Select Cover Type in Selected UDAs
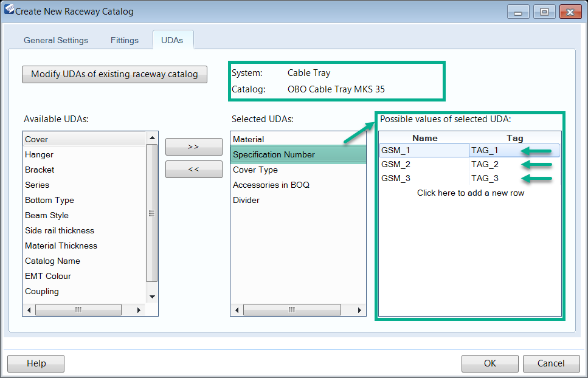 click(x=298, y=170)
